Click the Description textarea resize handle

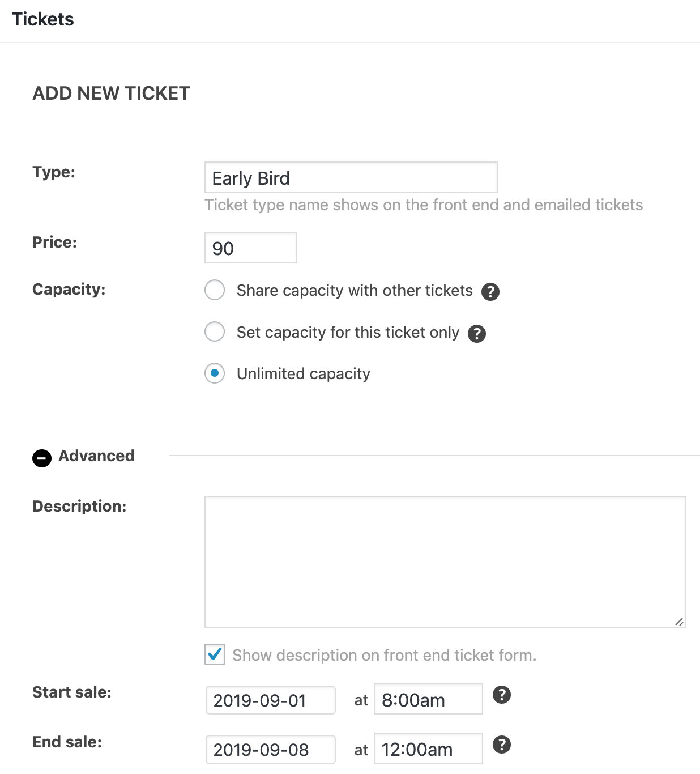pyautogui.click(x=679, y=621)
